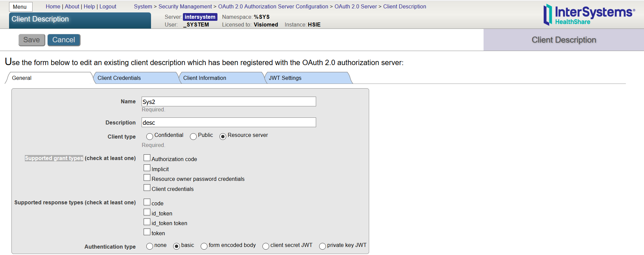Focus the Name input field

229,102
